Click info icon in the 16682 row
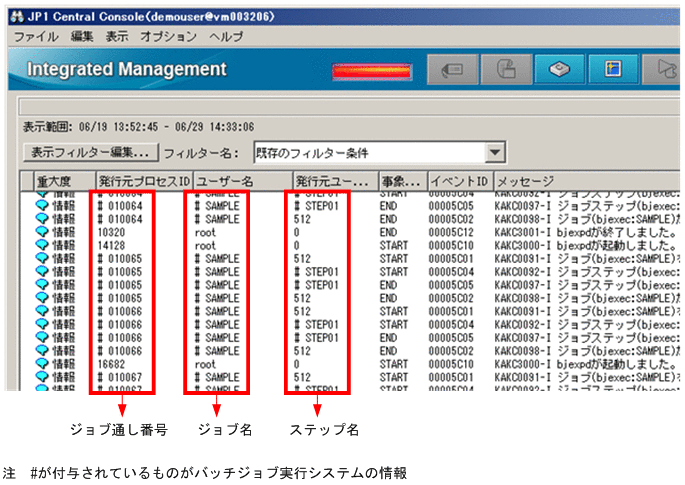Viewport: 685px width, 485px height. click(42, 364)
